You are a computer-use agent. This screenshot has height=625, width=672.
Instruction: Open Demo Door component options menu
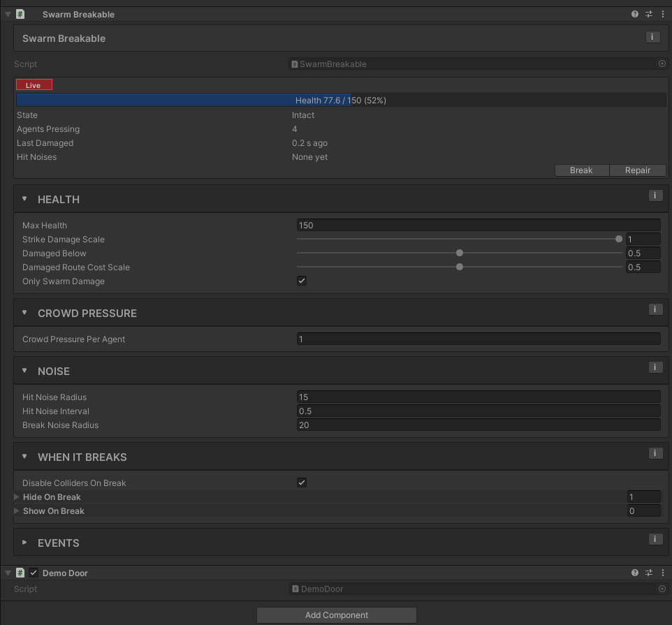point(663,573)
